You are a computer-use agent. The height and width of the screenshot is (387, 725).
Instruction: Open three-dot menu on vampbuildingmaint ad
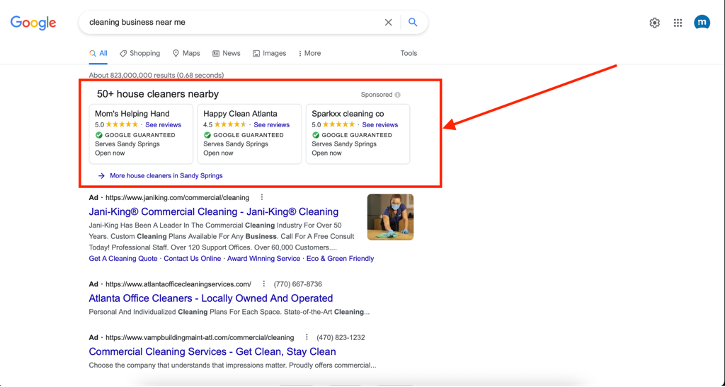(x=306, y=337)
